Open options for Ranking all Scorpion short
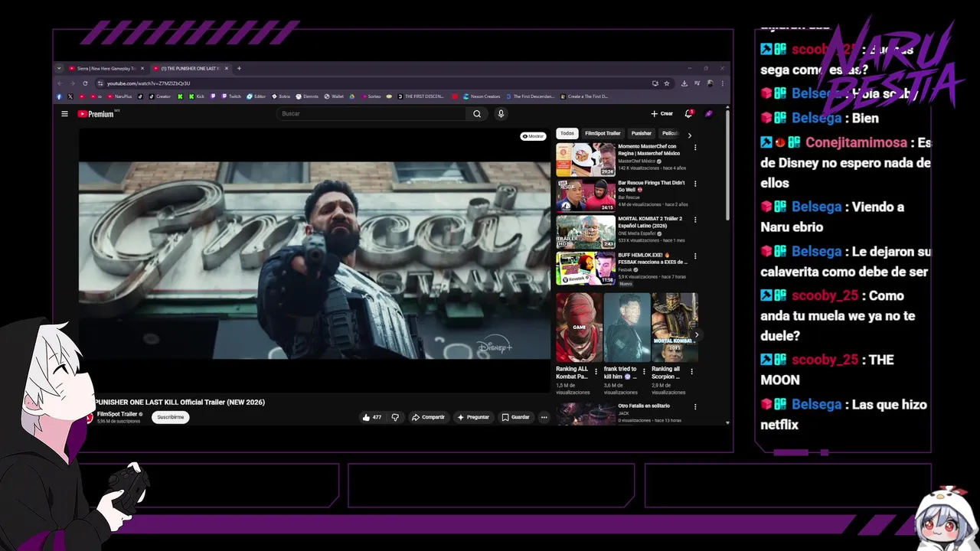The height and width of the screenshot is (551, 980). 692,371
